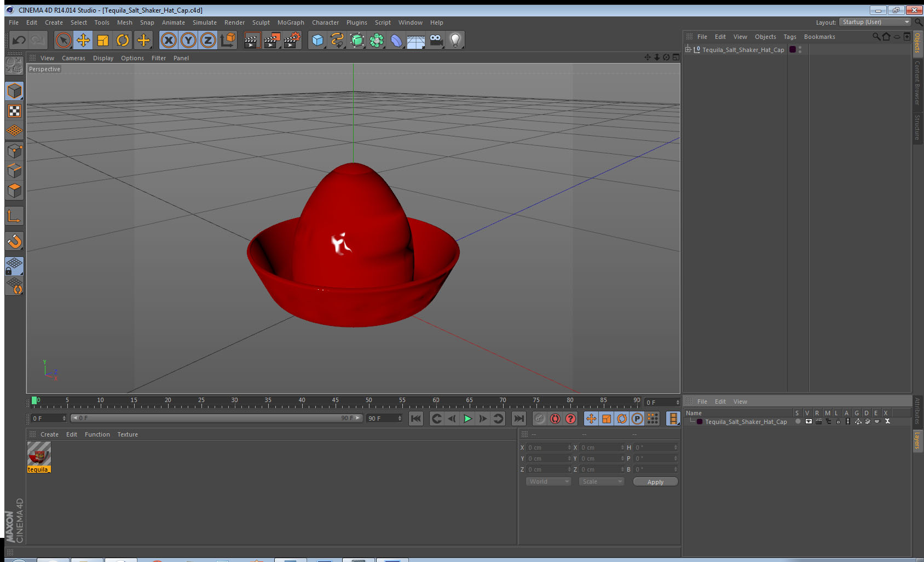The image size is (924, 562).
Task: Toggle Enable Snap magnet icon
Action: [x=14, y=241]
